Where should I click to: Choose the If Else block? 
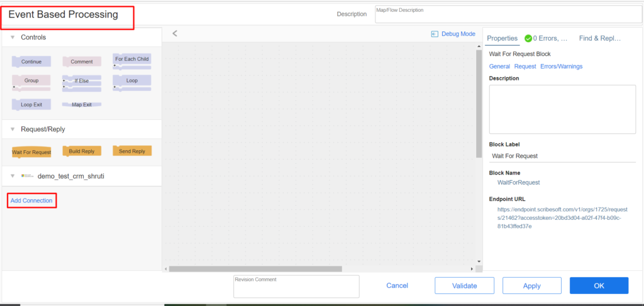[x=82, y=84]
